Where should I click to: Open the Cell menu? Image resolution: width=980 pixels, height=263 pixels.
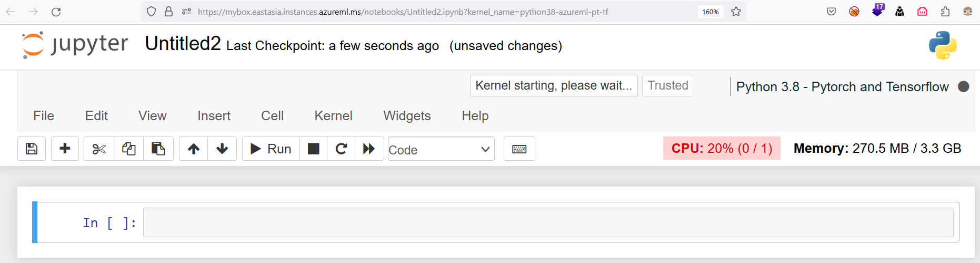(272, 116)
